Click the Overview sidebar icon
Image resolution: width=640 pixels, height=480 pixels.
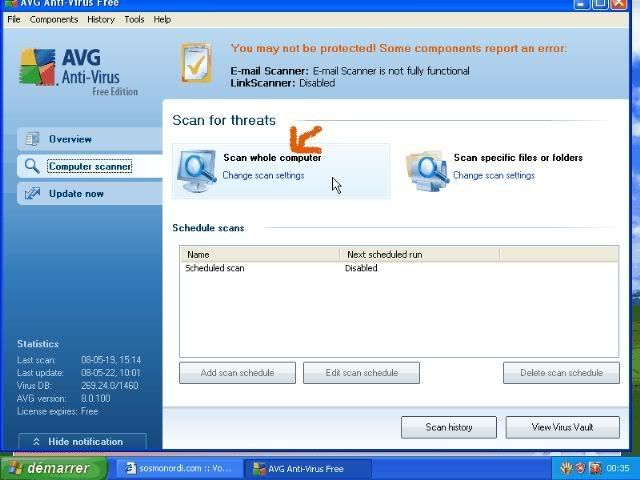[x=32, y=139]
